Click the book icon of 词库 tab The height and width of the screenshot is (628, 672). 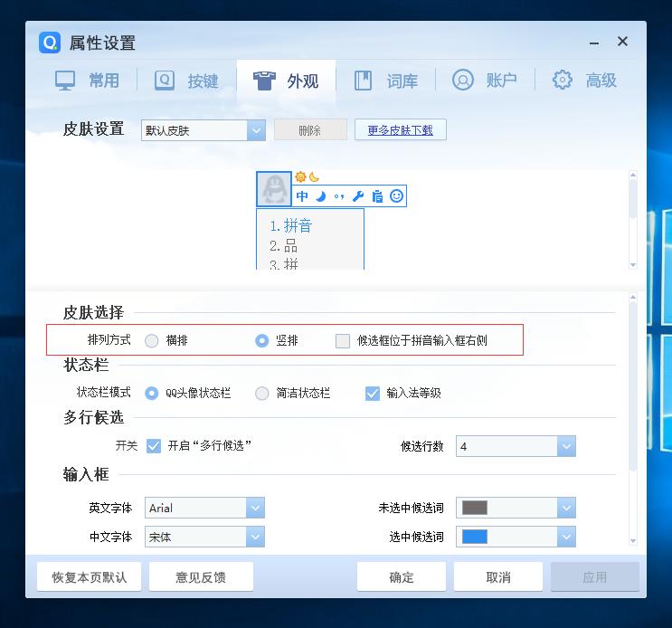363,81
